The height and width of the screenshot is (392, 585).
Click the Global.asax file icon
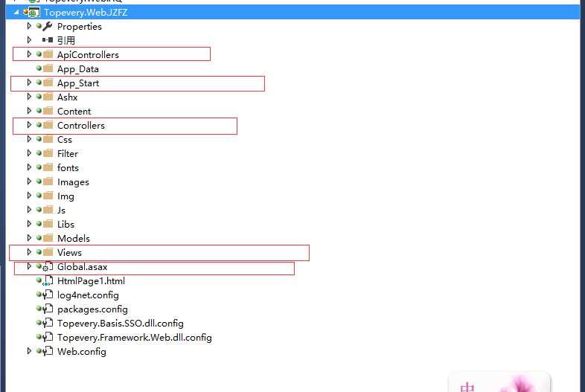point(48,267)
